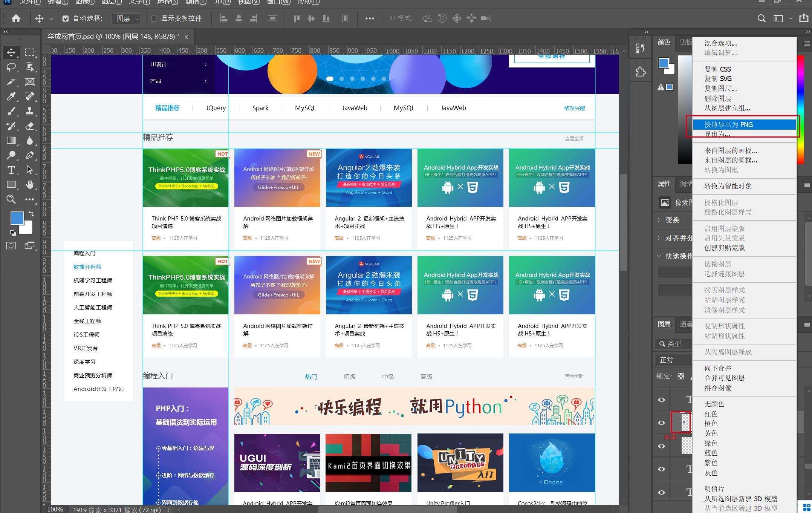Collapse the 快速操作 section
Viewport: 812px width, 513px height.
tap(659, 256)
